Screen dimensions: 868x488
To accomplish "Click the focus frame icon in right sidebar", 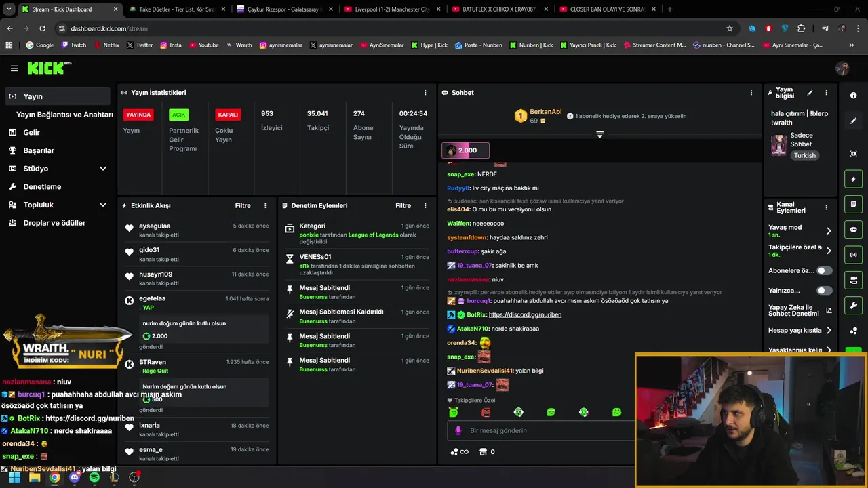I will coord(854,154).
